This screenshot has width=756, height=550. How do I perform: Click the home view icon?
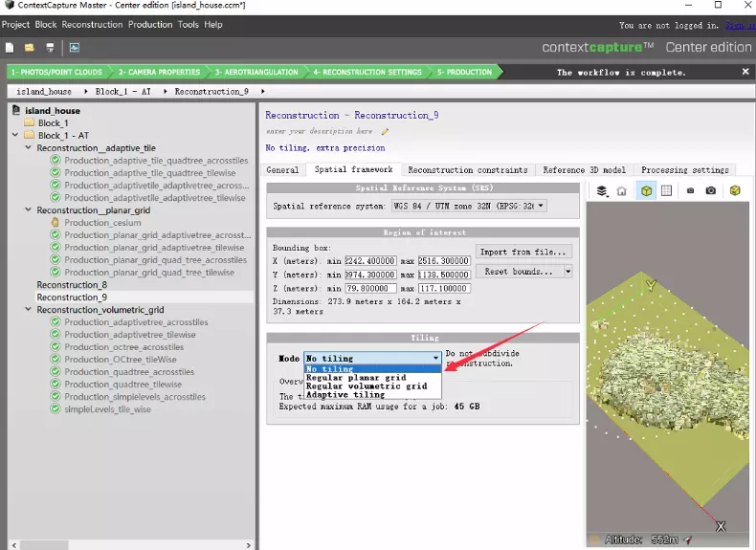622,190
